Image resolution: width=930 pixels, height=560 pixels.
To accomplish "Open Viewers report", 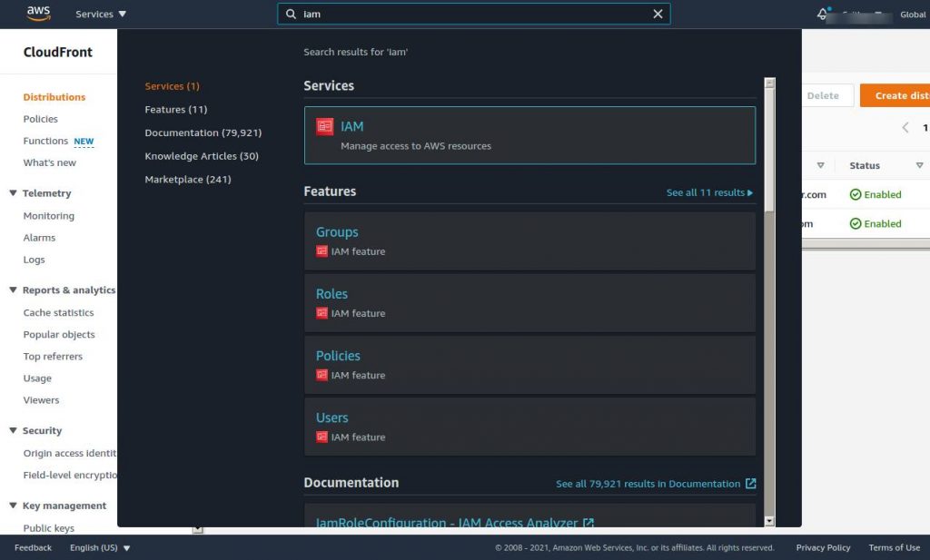I will 41,400.
